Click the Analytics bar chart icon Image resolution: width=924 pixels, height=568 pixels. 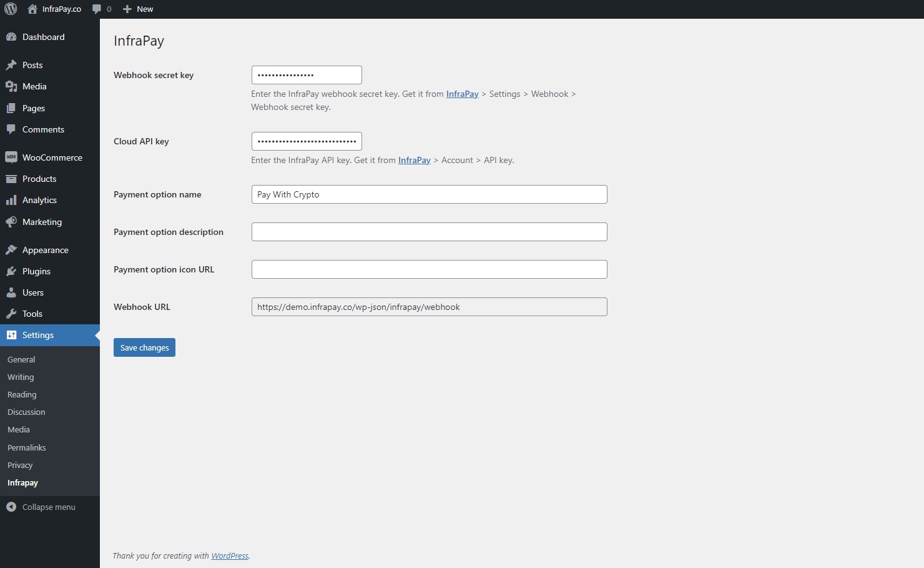tap(11, 200)
